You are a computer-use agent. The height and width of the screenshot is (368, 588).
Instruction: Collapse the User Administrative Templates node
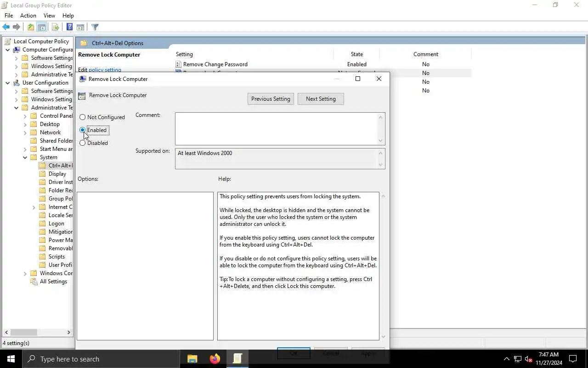point(17,108)
